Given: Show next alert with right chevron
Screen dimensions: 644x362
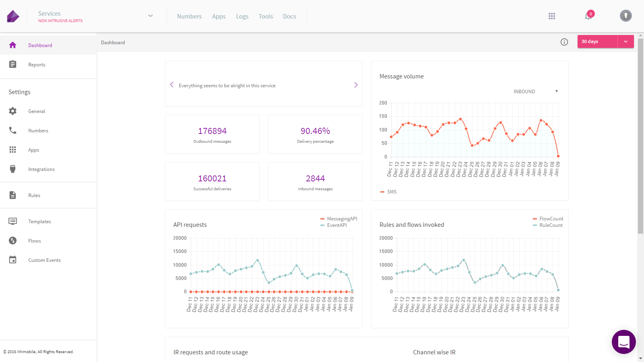Looking at the screenshot, I should pyautogui.click(x=356, y=85).
